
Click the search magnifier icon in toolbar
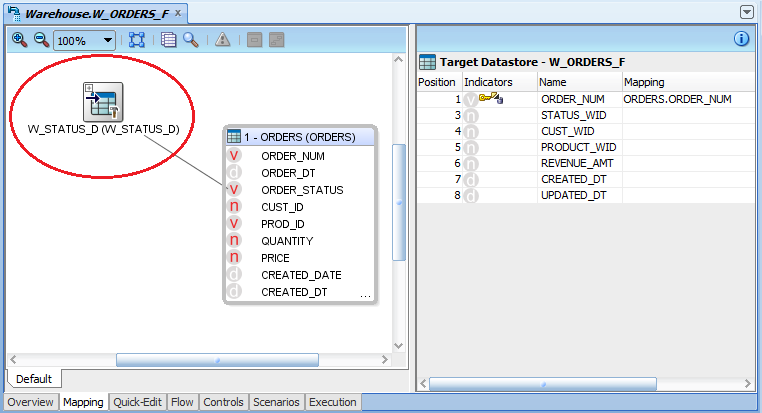190,40
